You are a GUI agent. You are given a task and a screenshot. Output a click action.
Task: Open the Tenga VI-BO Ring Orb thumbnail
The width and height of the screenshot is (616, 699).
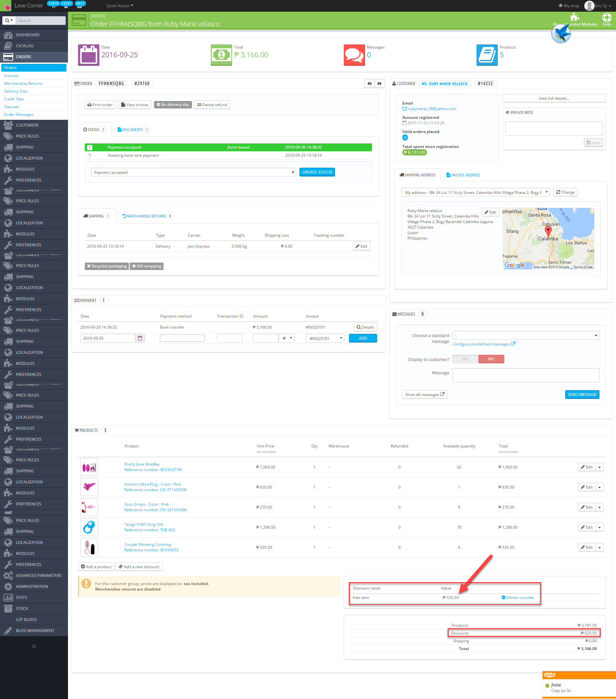tap(89, 527)
